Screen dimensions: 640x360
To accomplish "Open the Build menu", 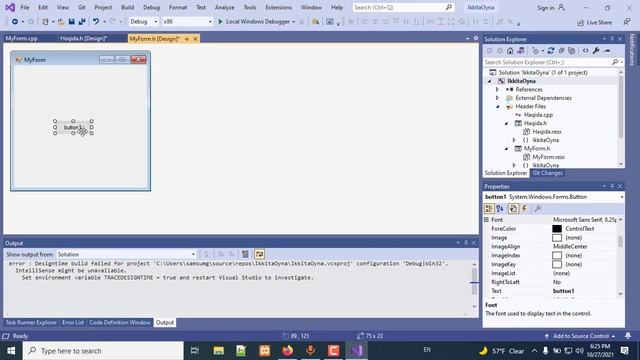I will (x=127, y=7).
